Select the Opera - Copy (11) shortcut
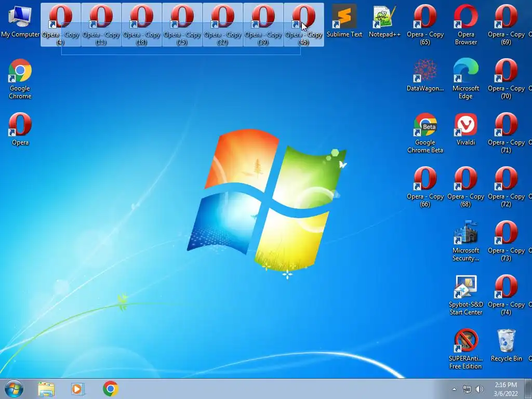The height and width of the screenshot is (399, 532). point(101,25)
